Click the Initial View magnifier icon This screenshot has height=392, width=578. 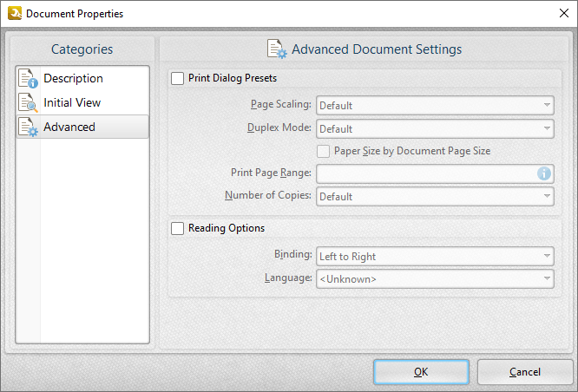coord(29,102)
